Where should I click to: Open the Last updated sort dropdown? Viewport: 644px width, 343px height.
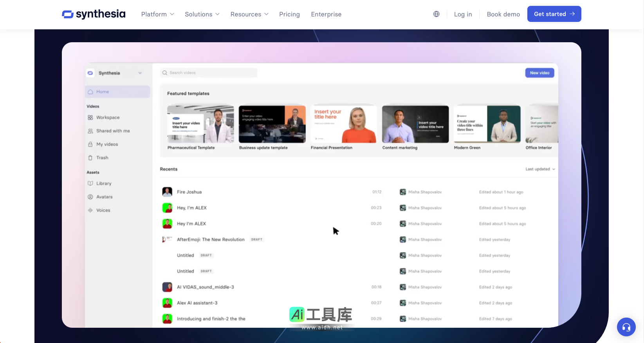click(540, 169)
